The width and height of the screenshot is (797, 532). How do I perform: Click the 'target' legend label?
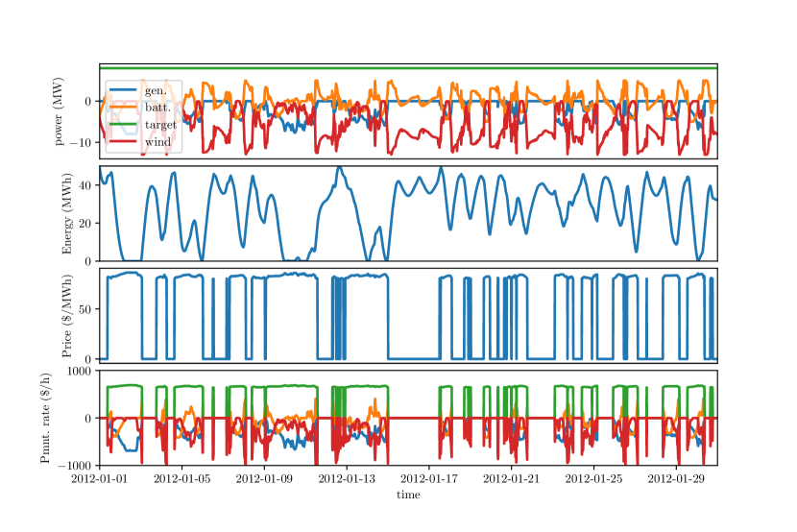pos(160,125)
